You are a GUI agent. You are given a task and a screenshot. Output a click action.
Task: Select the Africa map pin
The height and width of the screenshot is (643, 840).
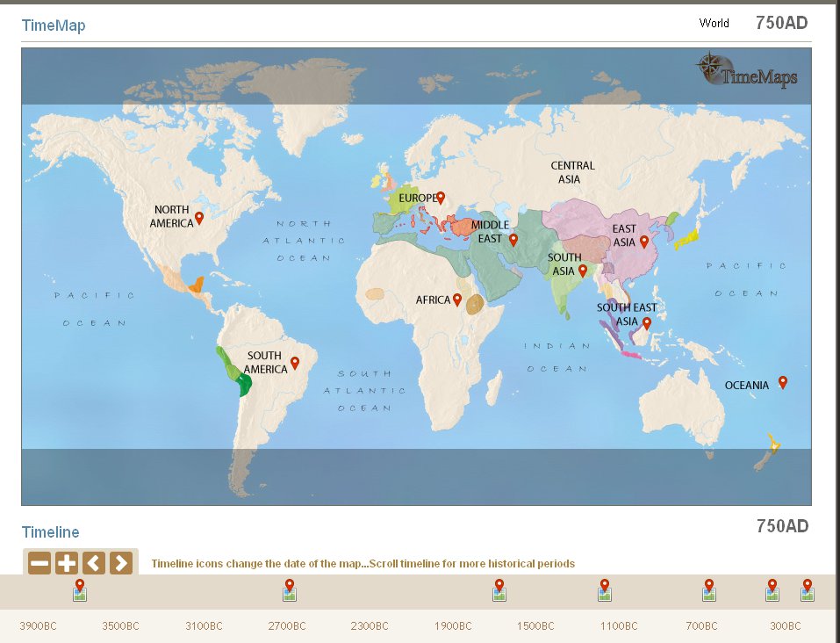(458, 299)
